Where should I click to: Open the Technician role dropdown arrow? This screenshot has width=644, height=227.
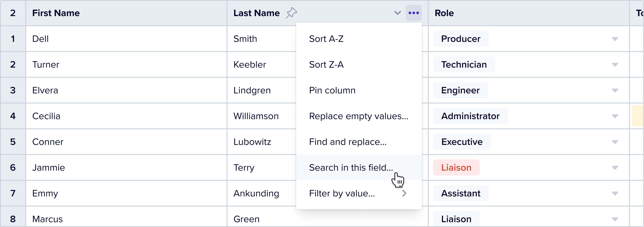click(x=615, y=65)
